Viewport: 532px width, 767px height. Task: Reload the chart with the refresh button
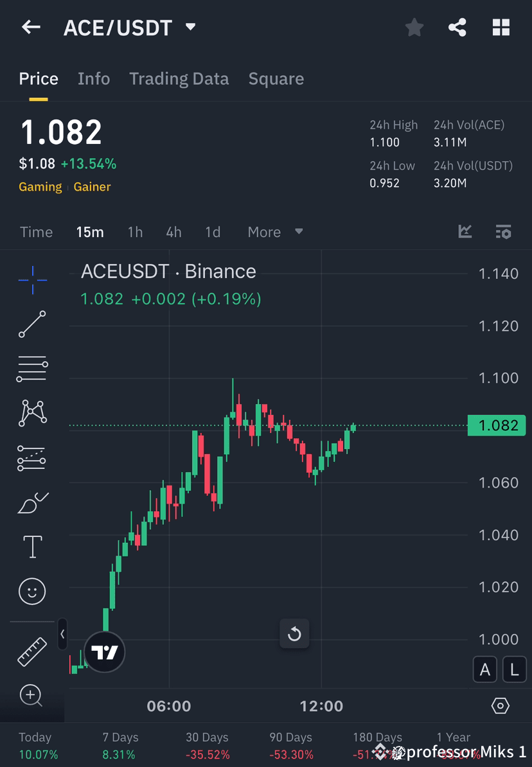tap(294, 633)
